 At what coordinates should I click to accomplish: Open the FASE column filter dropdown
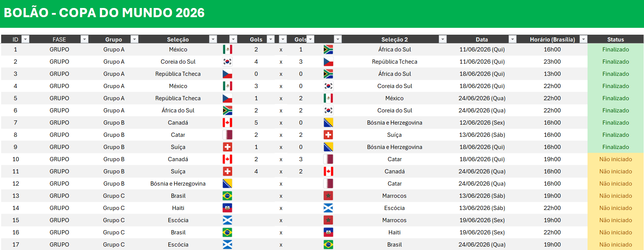[x=85, y=39]
